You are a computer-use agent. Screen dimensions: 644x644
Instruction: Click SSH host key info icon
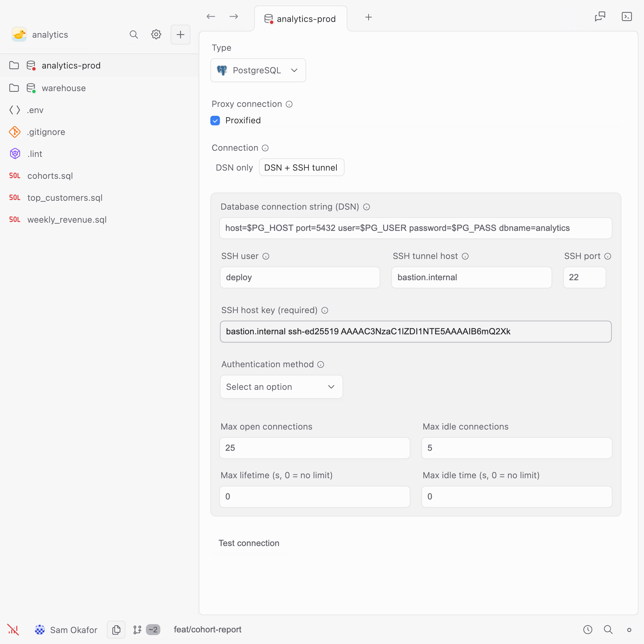tap(325, 310)
